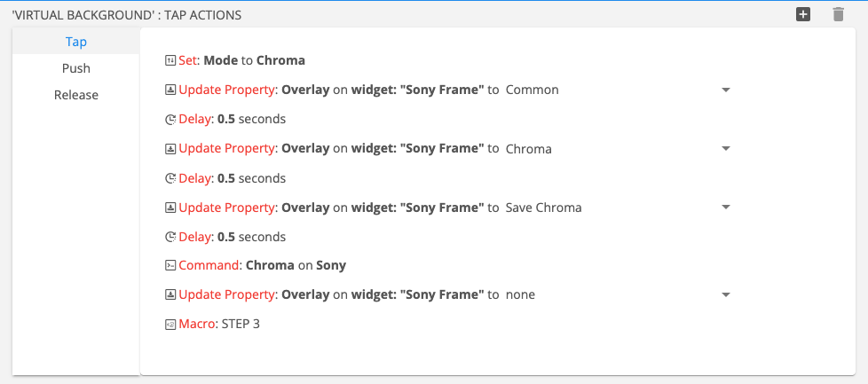The height and width of the screenshot is (384, 868).
Task: Click the Set Mode action icon
Action: tap(170, 60)
